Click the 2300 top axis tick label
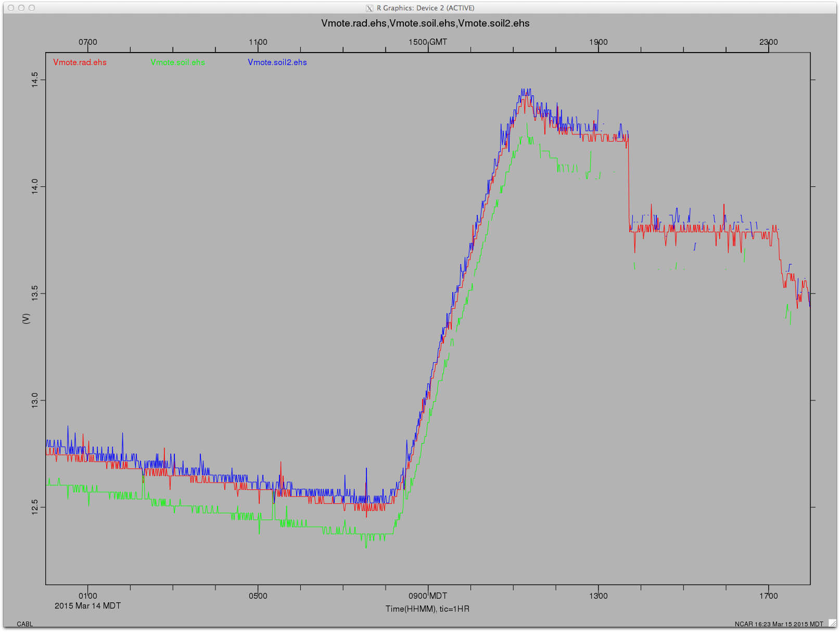The height and width of the screenshot is (632, 840). (x=768, y=42)
